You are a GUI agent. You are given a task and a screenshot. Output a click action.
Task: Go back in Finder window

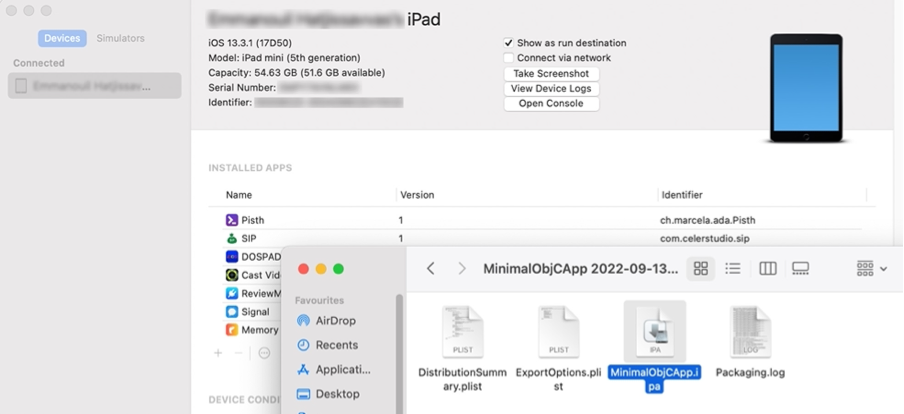(431, 269)
